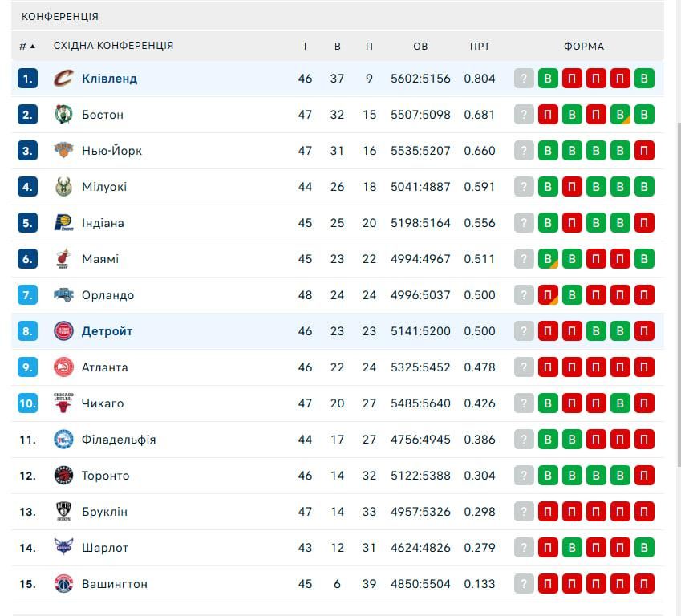The image size is (681, 616).
Task: Click Cleveland's last green В form badge
Action: tap(644, 79)
